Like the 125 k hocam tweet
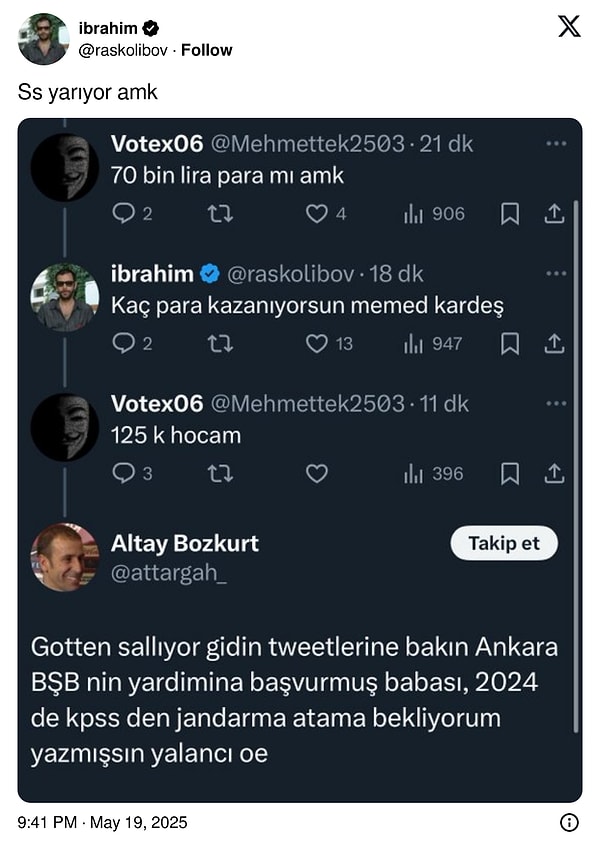Viewport: 600px width, 853px height. tap(317, 473)
